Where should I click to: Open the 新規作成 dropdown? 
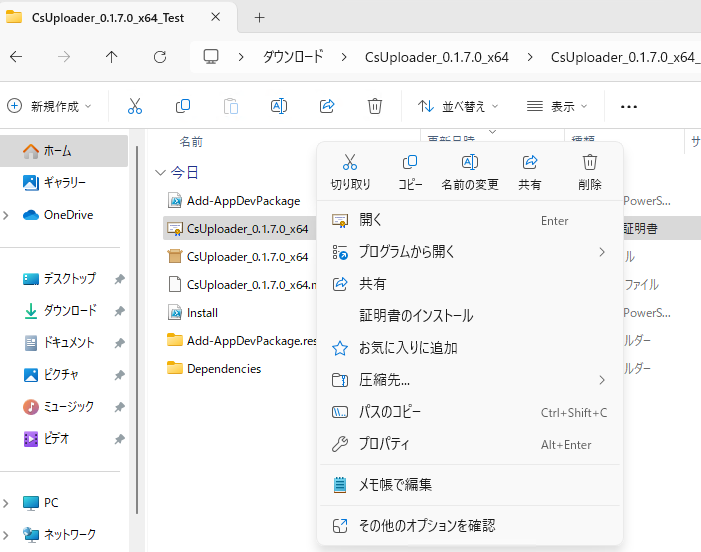point(50,106)
